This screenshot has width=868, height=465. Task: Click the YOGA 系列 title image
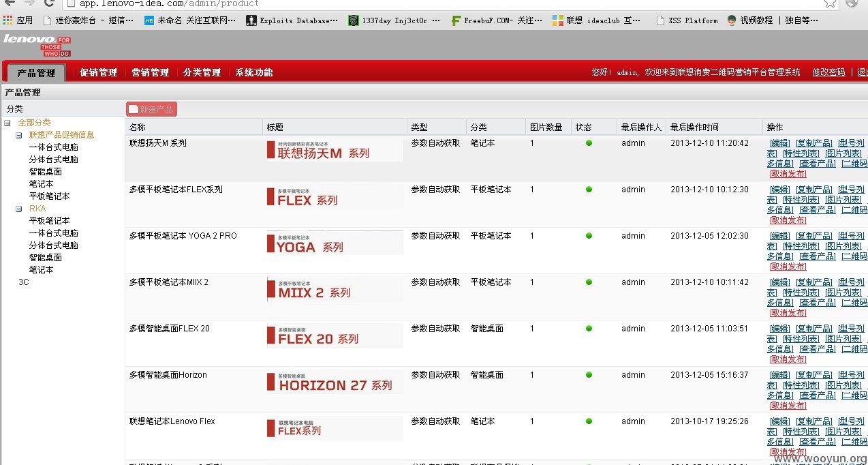pyautogui.click(x=335, y=243)
